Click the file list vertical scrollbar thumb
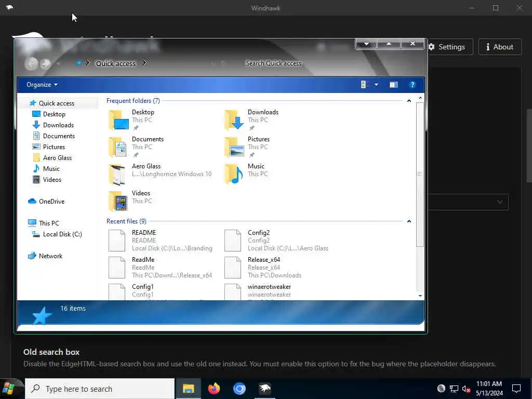 pyautogui.click(x=420, y=174)
